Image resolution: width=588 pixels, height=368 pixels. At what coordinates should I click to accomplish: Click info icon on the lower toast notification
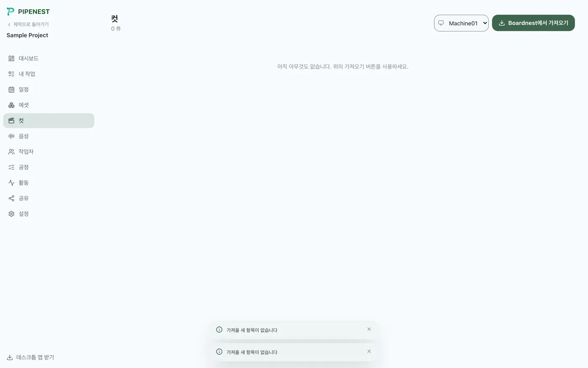(219, 352)
